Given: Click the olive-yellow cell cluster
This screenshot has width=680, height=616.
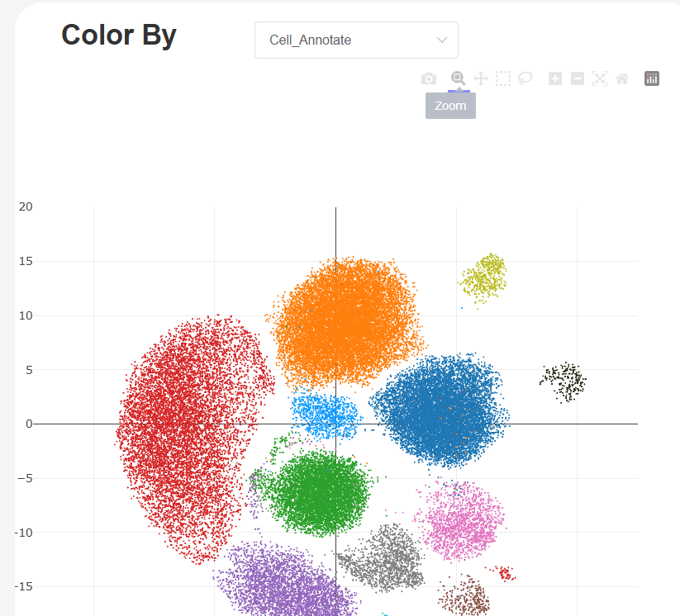Looking at the screenshot, I should [x=485, y=277].
